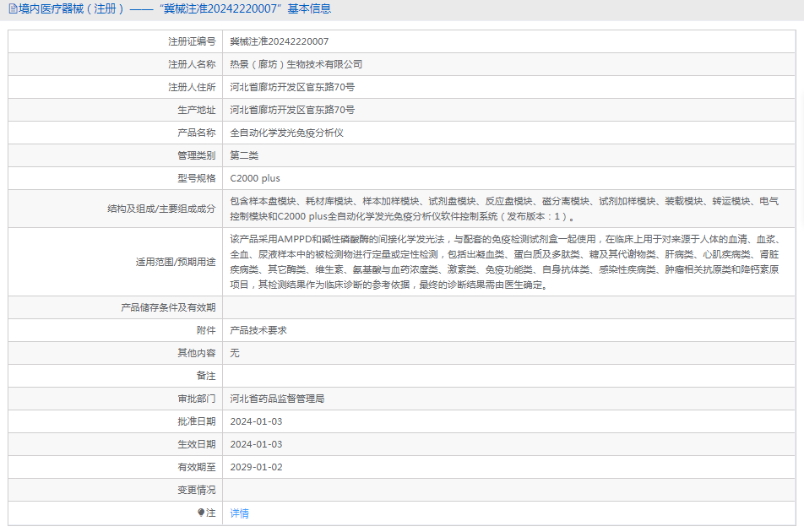Click the 管理类别 label
Viewport: 804px width, 532px height.
pos(197,155)
